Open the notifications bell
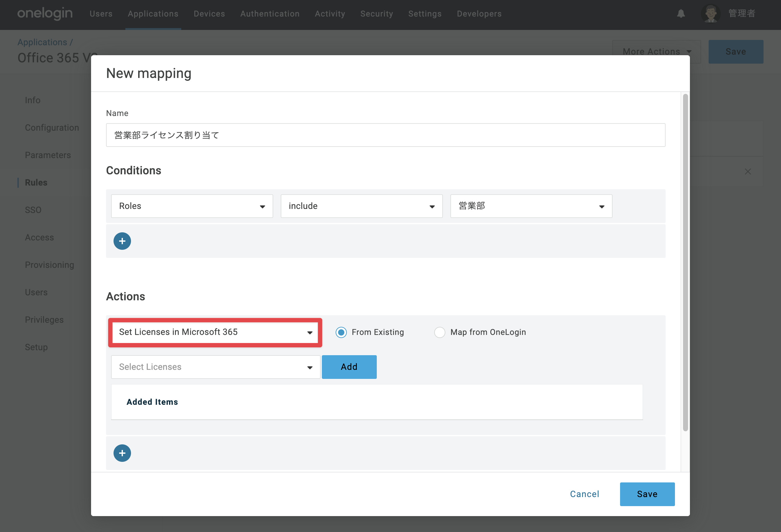Image resolution: width=781 pixels, height=532 pixels. (681, 13)
